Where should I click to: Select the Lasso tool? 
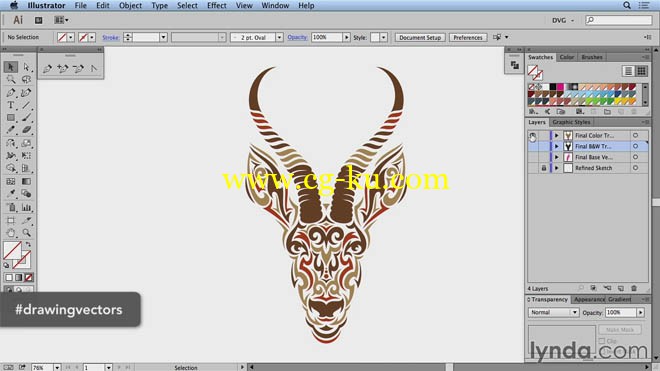(x=27, y=80)
